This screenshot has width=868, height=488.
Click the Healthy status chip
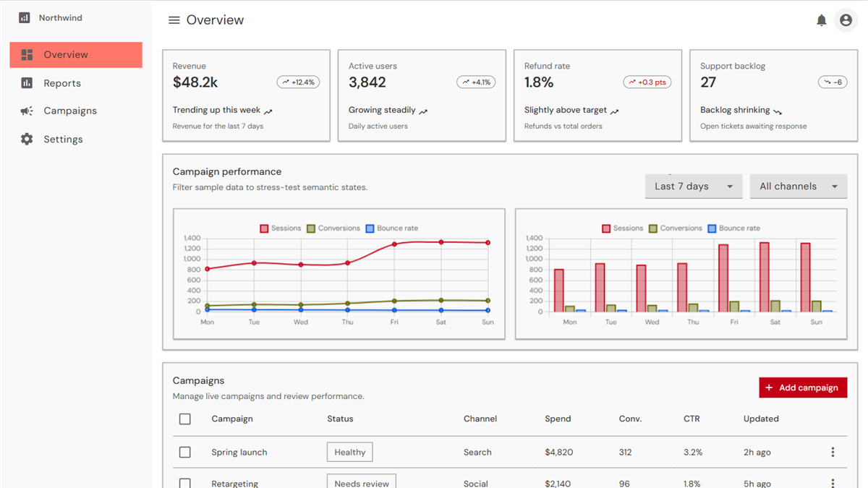(350, 452)
